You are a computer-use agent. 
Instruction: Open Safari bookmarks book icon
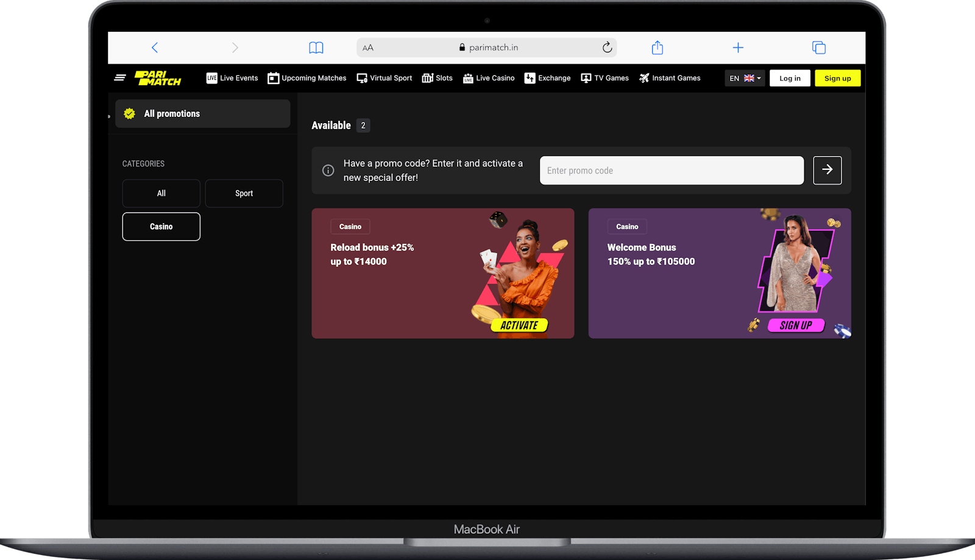click(316, 48)
